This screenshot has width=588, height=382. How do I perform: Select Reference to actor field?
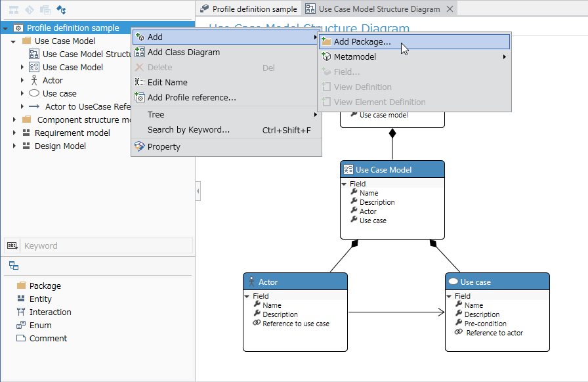coord(494,333)
